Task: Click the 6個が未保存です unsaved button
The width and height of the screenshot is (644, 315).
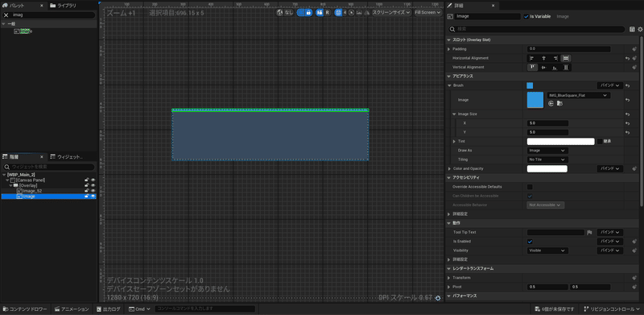Action: 555,309
